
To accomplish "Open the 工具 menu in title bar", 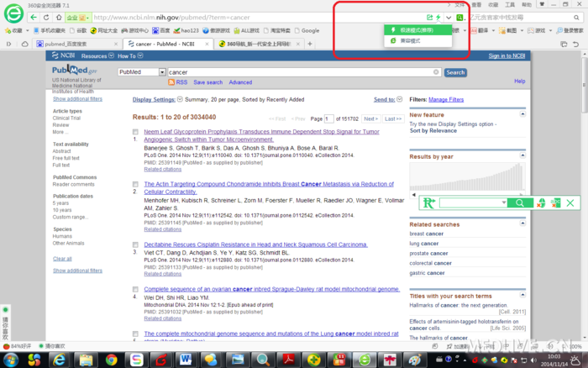I will [510, 4].
